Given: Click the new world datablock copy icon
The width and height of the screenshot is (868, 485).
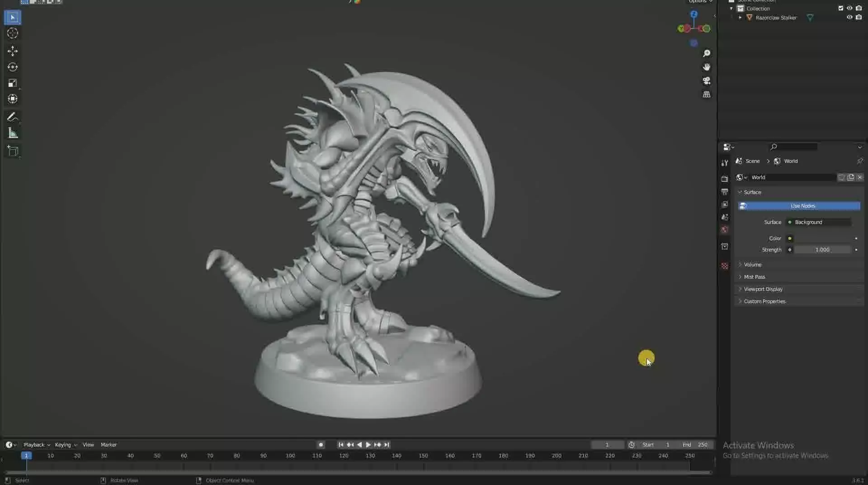Looking at the screenshot, I should [x=851, y=177].
